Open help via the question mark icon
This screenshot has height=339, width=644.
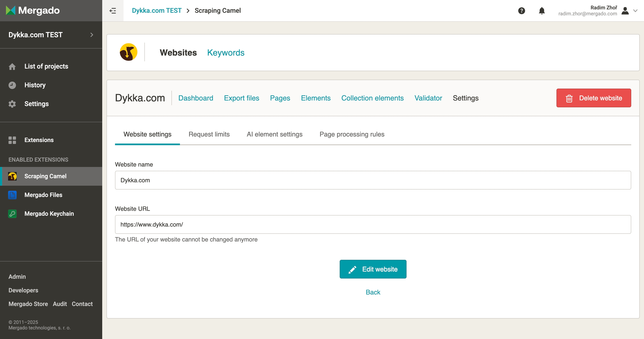click(522, 10)
